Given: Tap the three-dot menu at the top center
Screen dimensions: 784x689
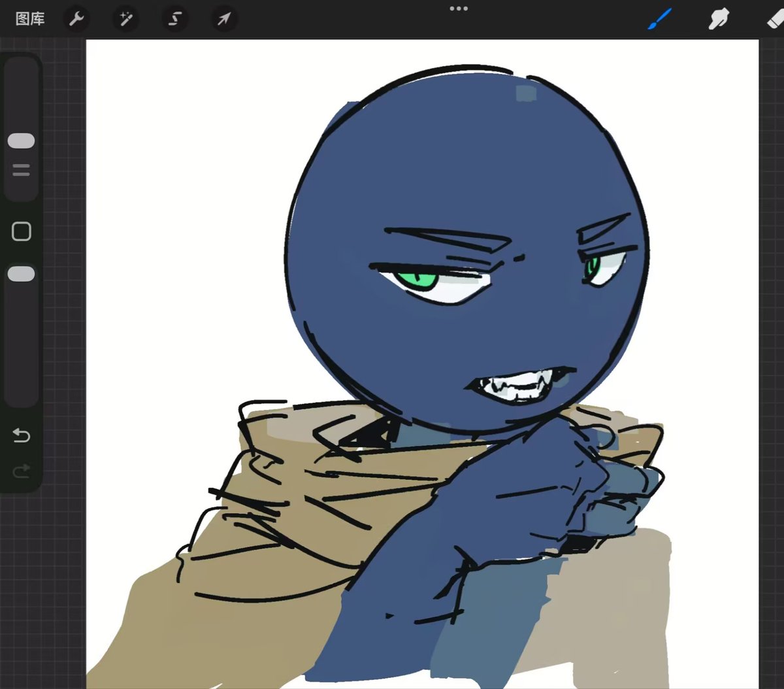Looking at the screenshot, I should coord(459,8).
